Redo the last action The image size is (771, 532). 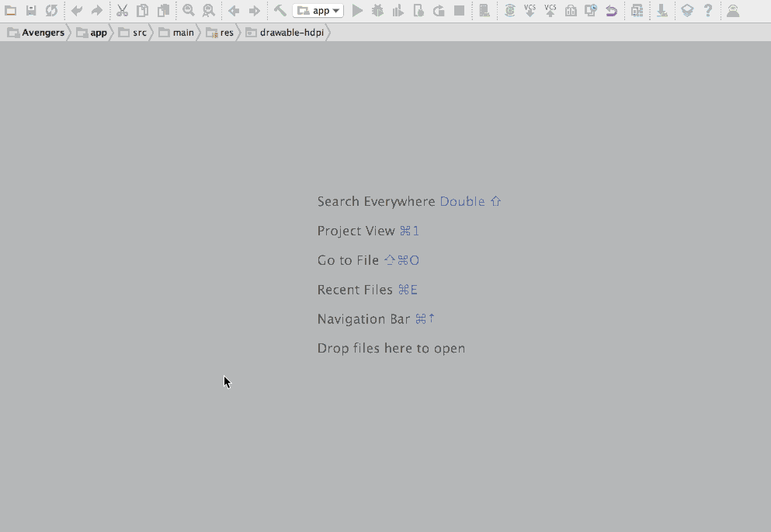97,10
